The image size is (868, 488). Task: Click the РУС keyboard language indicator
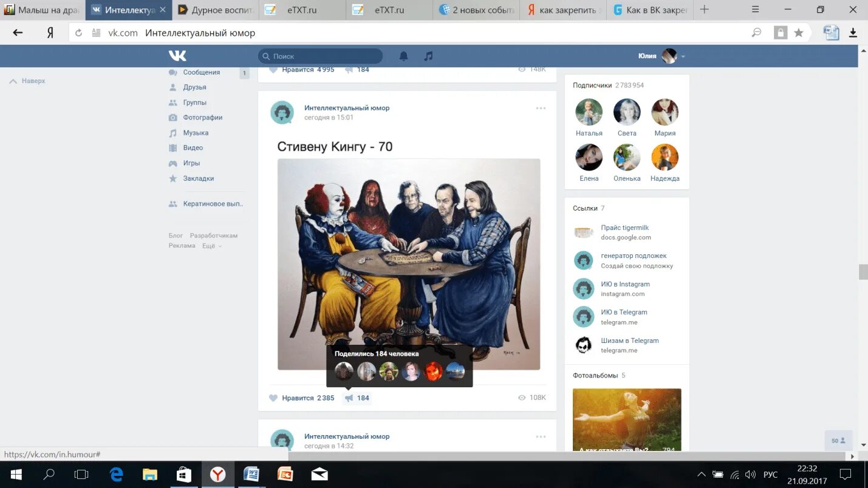pyautogui.click(x=770, y=475)
